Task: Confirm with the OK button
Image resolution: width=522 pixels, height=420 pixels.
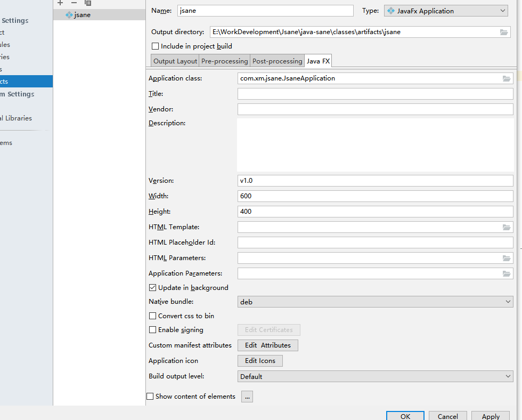Action: tap(405, 416)
